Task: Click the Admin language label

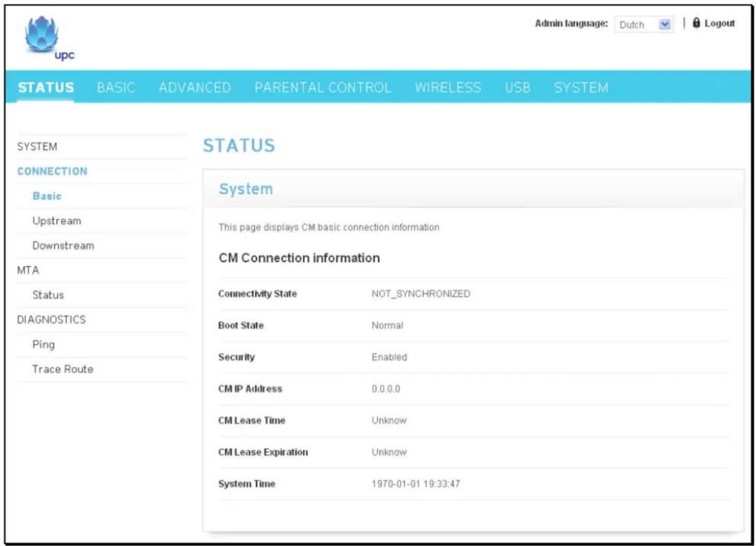Action: tap(571, 23)
